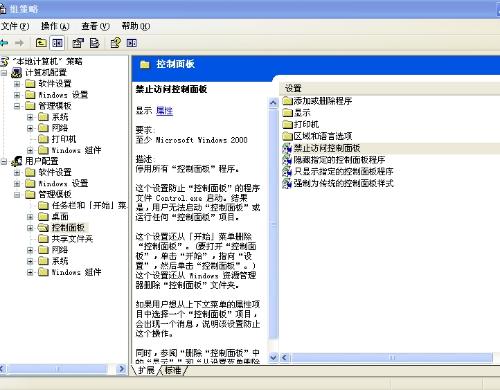500x390 pixels.
Task: Collapse the 用户配置 tree node
Action: click(4, 162)
